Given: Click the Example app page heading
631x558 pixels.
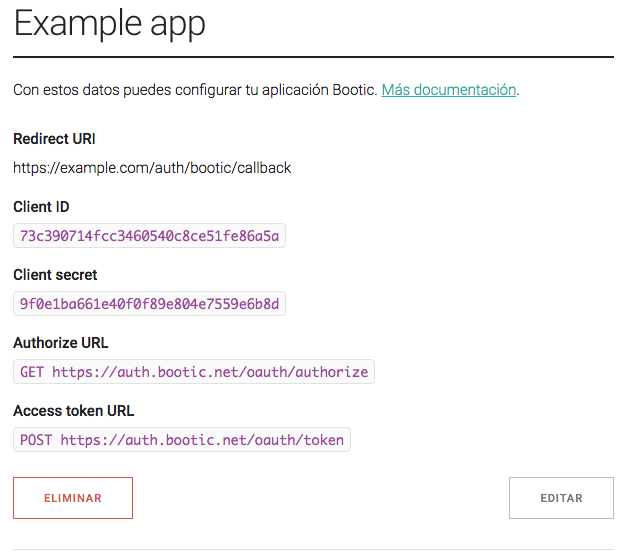Looking at the screenshot, I should pos(109,24).
